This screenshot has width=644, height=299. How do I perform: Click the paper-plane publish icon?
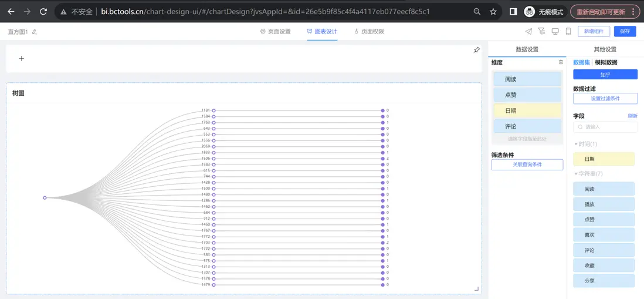[x=528, y=31]
